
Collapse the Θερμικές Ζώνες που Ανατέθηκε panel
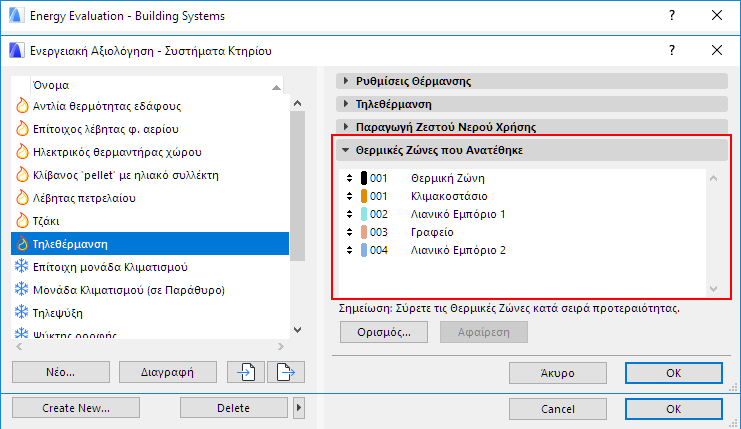coord(347,150)
